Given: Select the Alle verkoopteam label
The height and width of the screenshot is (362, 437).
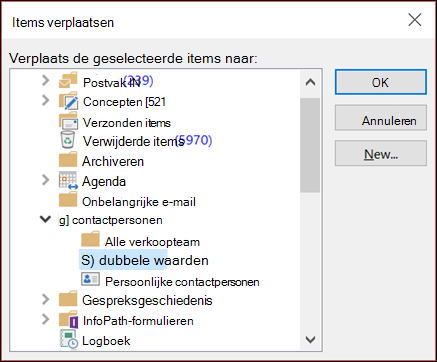Looking at the screenshot, I should point(152,242).
